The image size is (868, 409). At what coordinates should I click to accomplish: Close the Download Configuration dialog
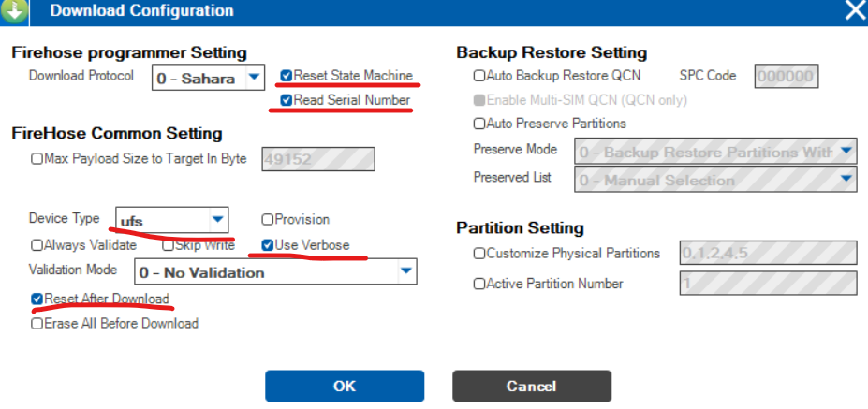pyautogui.click(x=855, y=11)
